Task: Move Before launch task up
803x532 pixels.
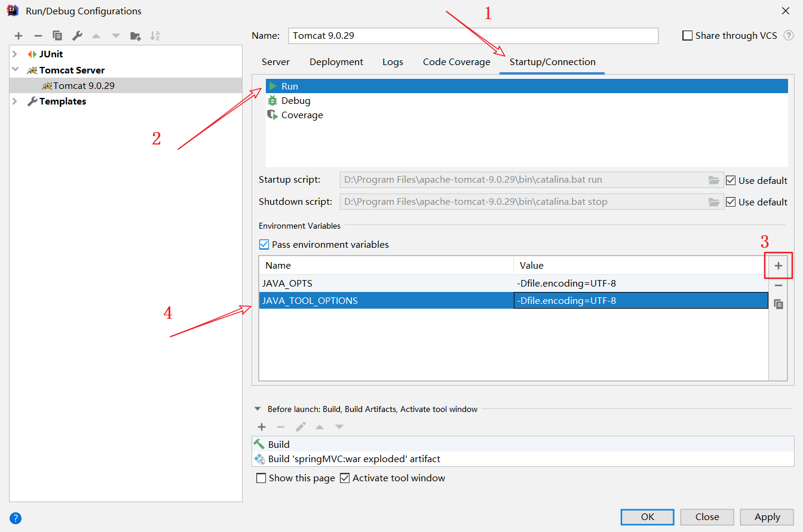Action: click(320, 427)
